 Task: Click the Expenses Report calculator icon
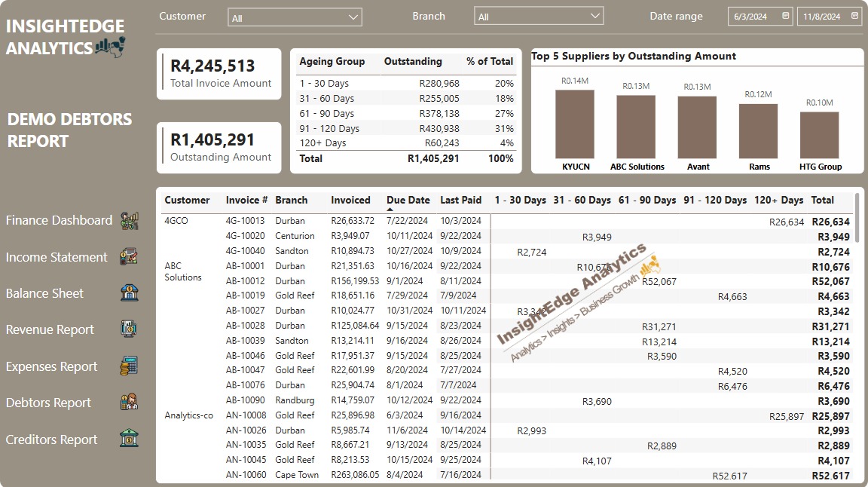[x=129, y=366]
